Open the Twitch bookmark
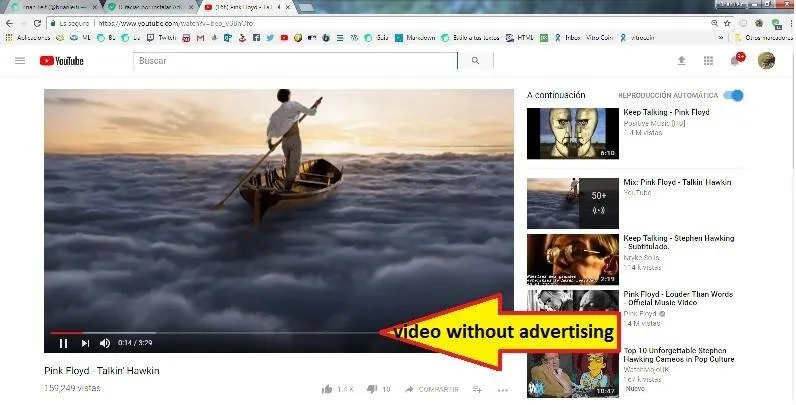The width and height of the screenshot is (796, 405). coord(161,38)
